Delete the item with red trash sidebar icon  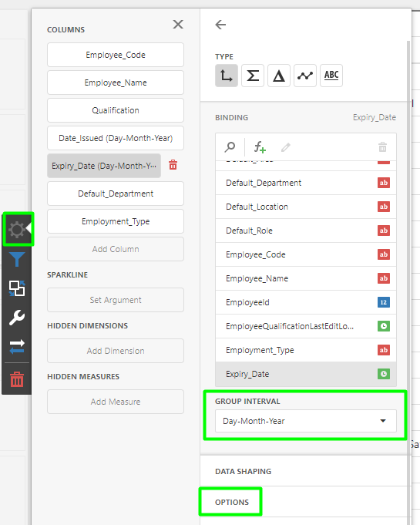click(17, 379)
